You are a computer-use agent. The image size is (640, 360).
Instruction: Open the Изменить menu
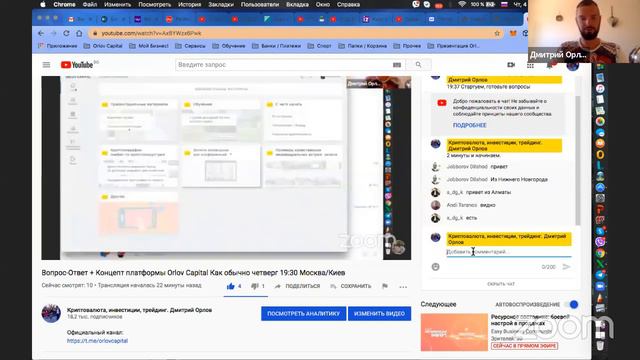pyautogui.click(x=118, y=4)
